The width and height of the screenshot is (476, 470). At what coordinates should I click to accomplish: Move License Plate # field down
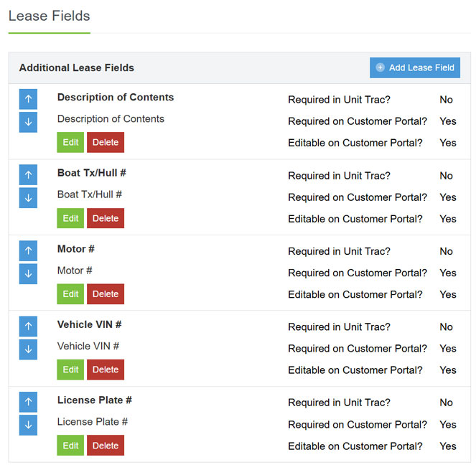click(28, 425)
